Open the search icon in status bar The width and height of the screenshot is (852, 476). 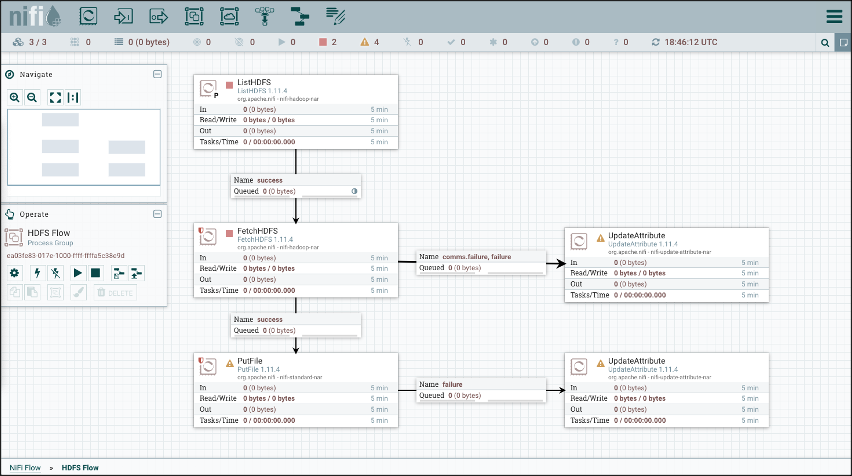point(825,42)
